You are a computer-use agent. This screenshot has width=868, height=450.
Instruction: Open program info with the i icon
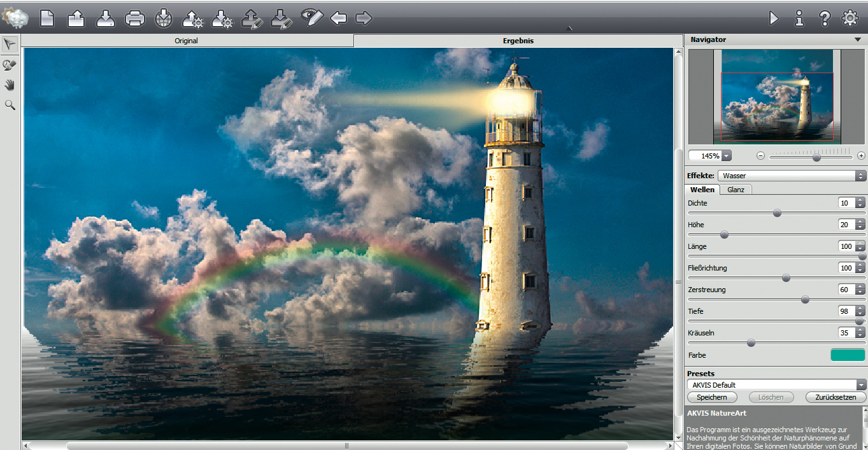(x=799, y=18)
